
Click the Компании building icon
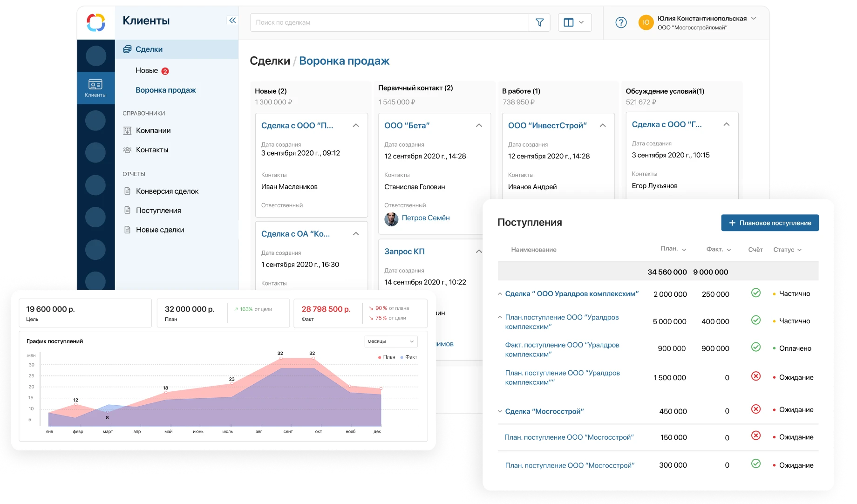[x=127, y=130]
